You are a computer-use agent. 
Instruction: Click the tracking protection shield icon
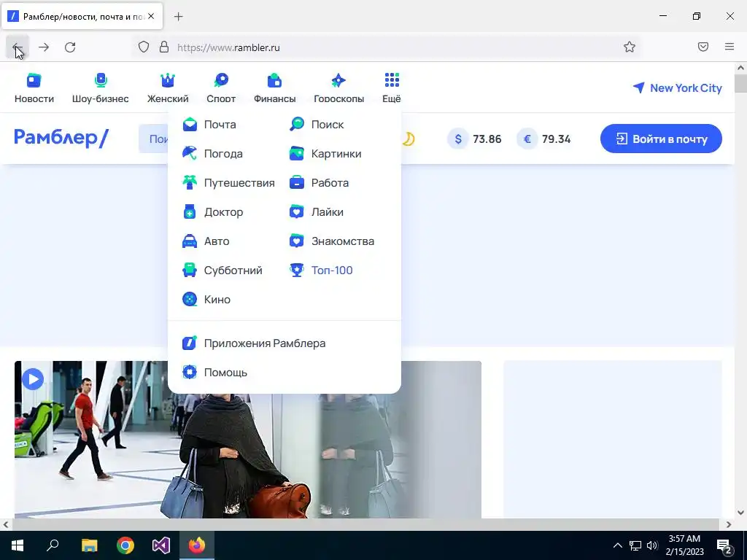tap(144, 47)
